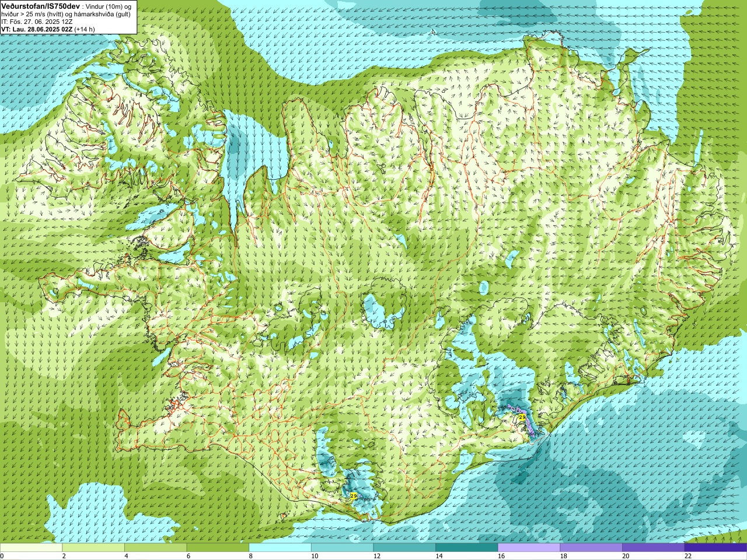
Task: Click the '0' label on the wind scale
Action: tap(2, 556)
